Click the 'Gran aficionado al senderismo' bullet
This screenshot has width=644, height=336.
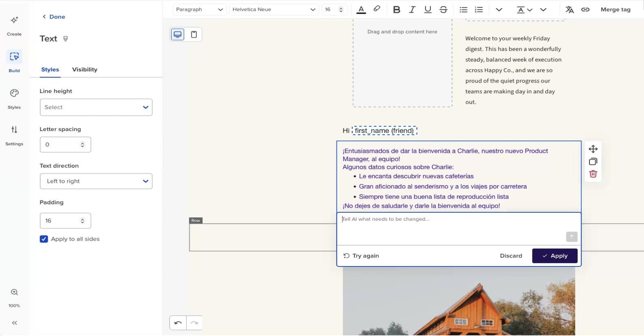tap(443, 186)
